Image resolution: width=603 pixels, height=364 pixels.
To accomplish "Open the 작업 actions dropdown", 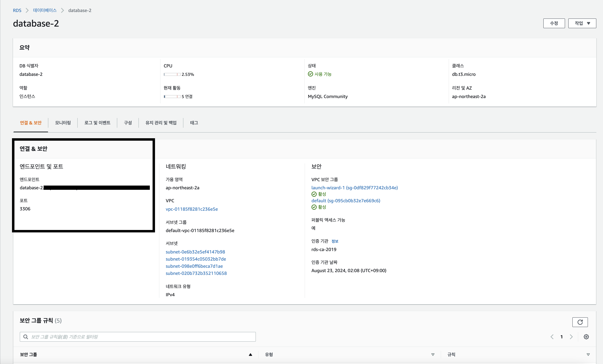I will (x=582, y=23).
